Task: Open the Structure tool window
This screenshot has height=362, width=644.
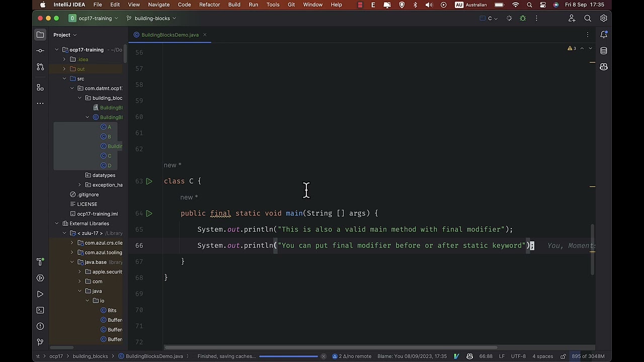Action: pyautogui.click(x=40, y=87)
